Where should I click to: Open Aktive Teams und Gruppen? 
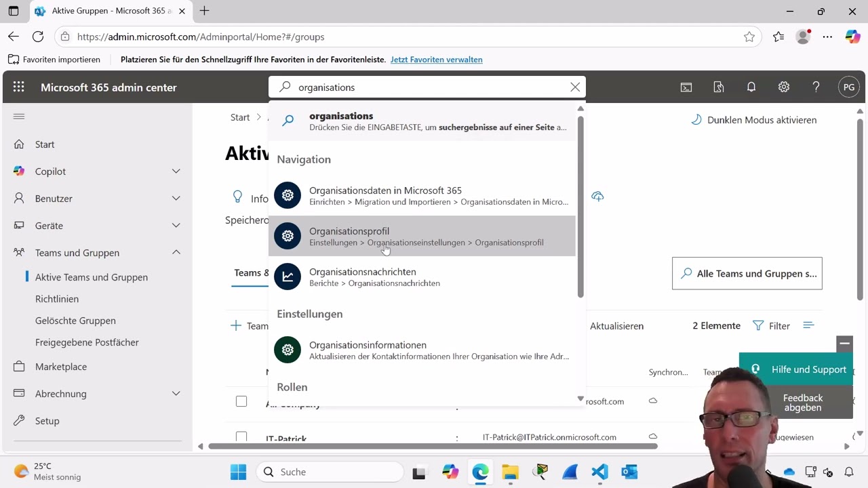[92, 277]
